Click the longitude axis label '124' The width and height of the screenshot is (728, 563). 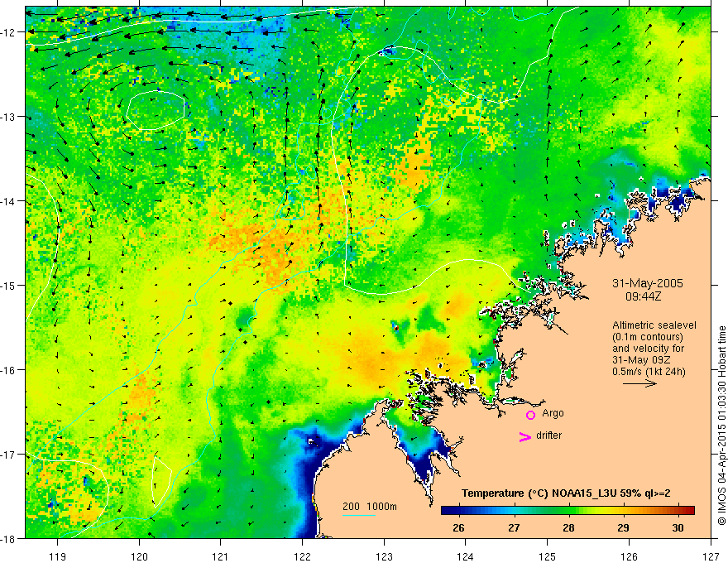pyautogui.click(x=466, y=556)
